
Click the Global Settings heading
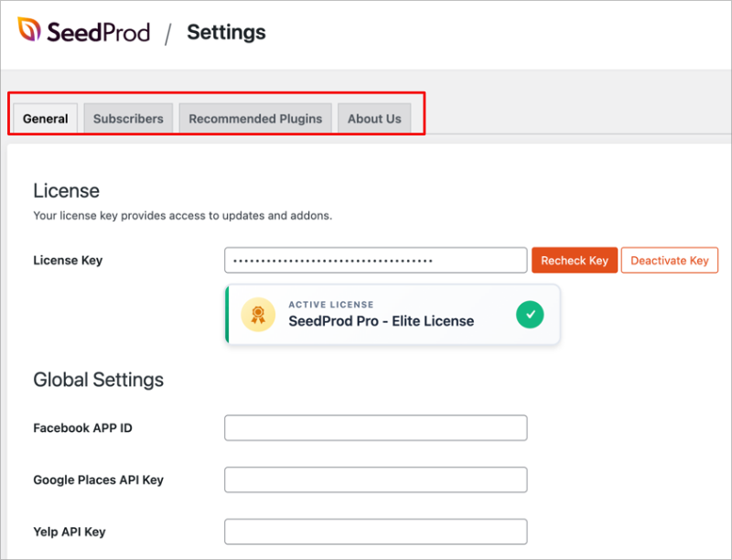click(x=98, y=379)
